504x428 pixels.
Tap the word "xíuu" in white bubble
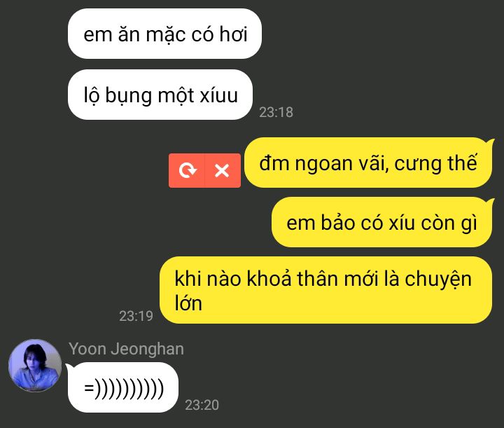[x=218, y=95]
